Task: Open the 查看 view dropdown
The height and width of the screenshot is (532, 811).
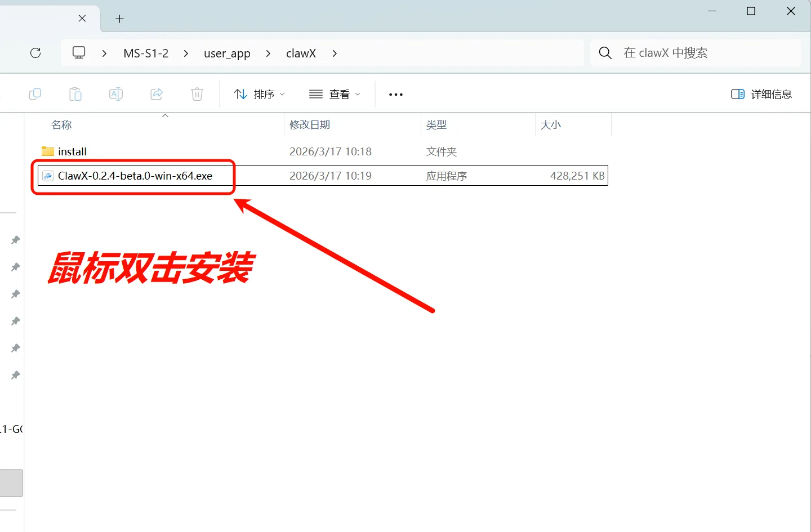Action: 335,94
